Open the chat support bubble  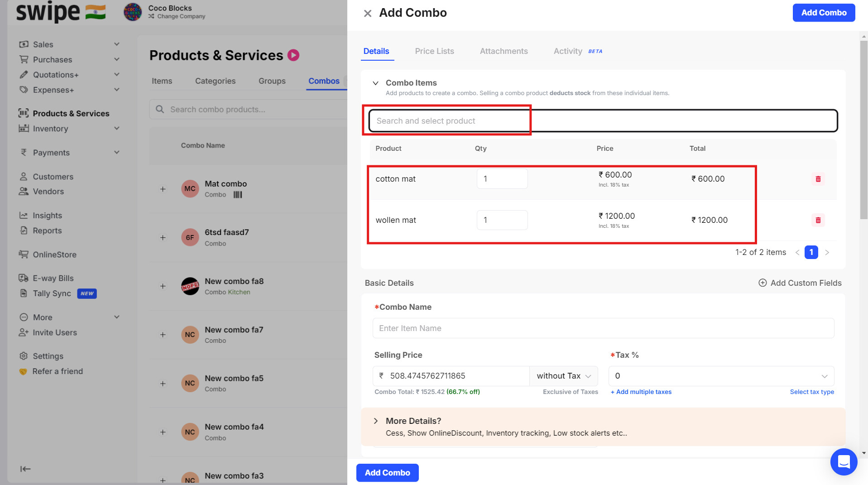(844, 461)
